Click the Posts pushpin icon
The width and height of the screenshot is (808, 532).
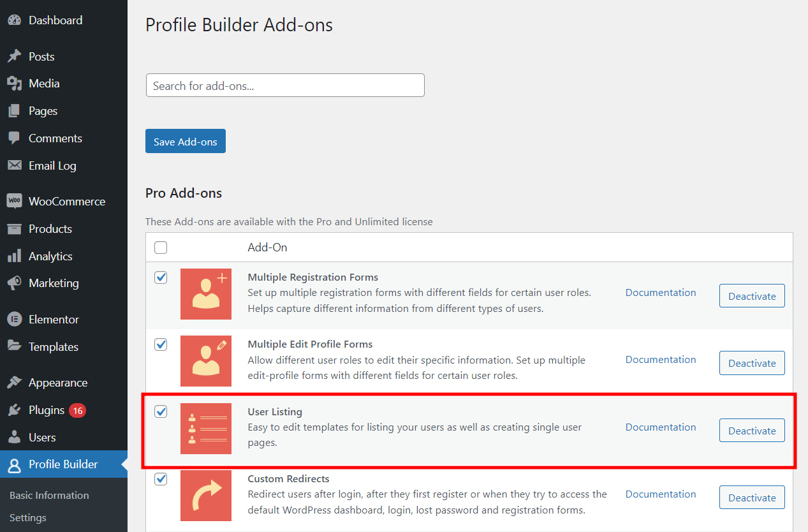tap(14, 57)
